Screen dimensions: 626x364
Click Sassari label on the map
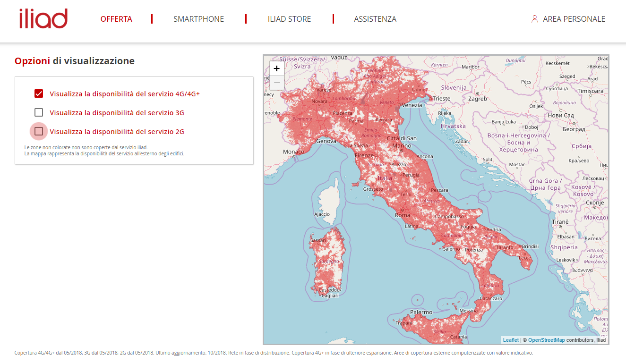[x=318, y=240]
